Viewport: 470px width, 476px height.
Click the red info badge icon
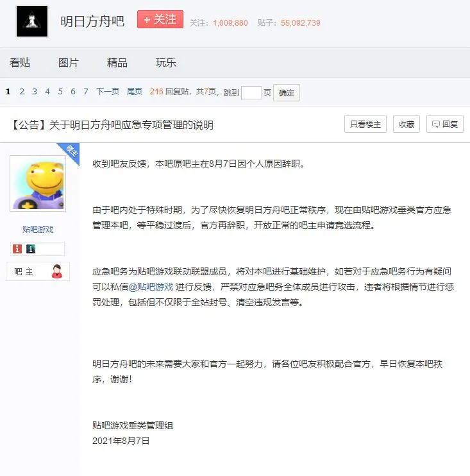tap(17, 249)
